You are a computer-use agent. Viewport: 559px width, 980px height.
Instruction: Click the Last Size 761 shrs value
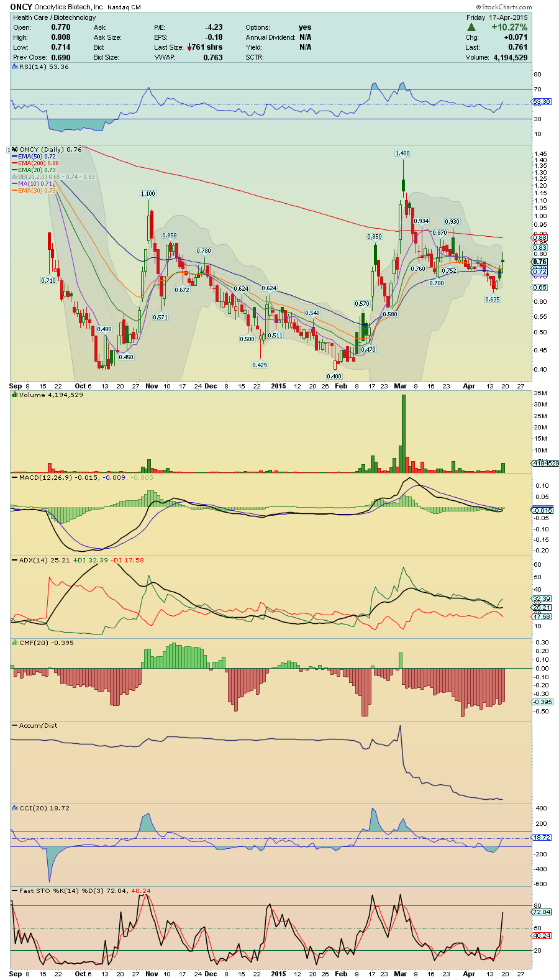tap(207, 47)
